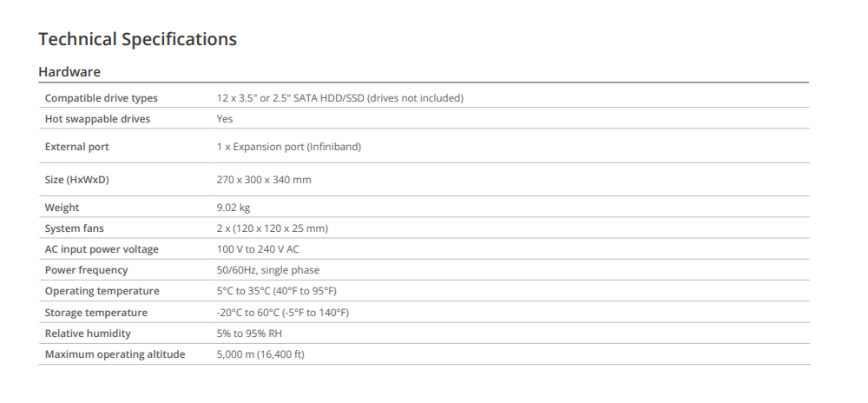Select the Compatible drive types label
Viewport: 868px width, 403px height.
pos(102,98)
